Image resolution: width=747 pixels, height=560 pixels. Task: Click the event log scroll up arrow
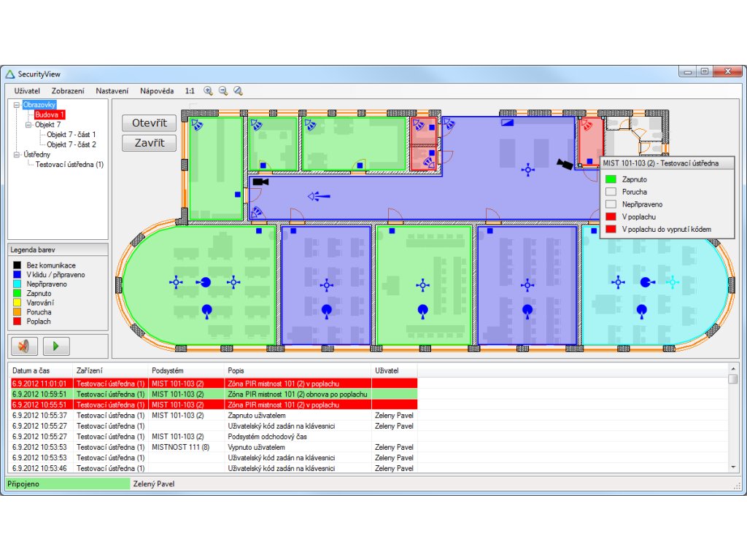(x=733, y=369)
